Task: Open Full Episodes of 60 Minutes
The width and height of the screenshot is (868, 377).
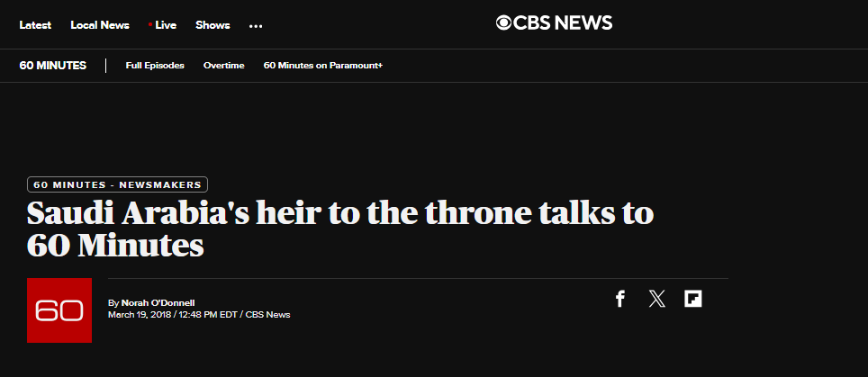Action: click(155, 66)
